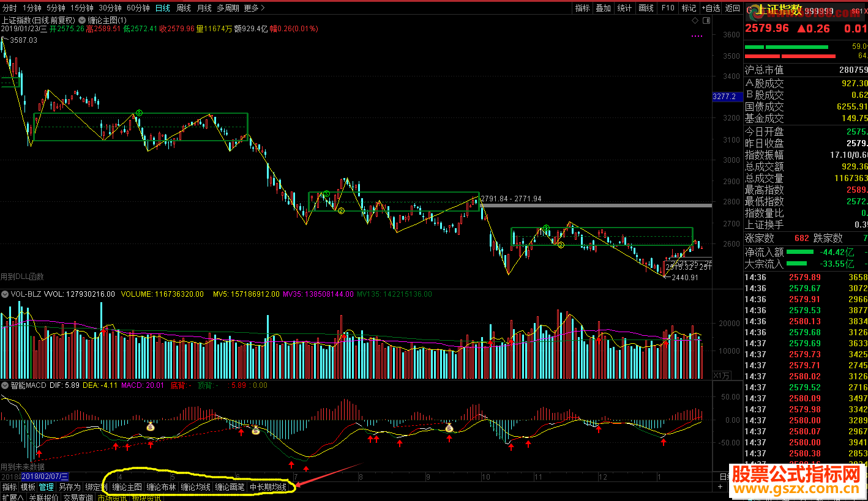This screenshot has height=501, width=868.
Task: Open the 关联报价 tab
Action: 43,497
